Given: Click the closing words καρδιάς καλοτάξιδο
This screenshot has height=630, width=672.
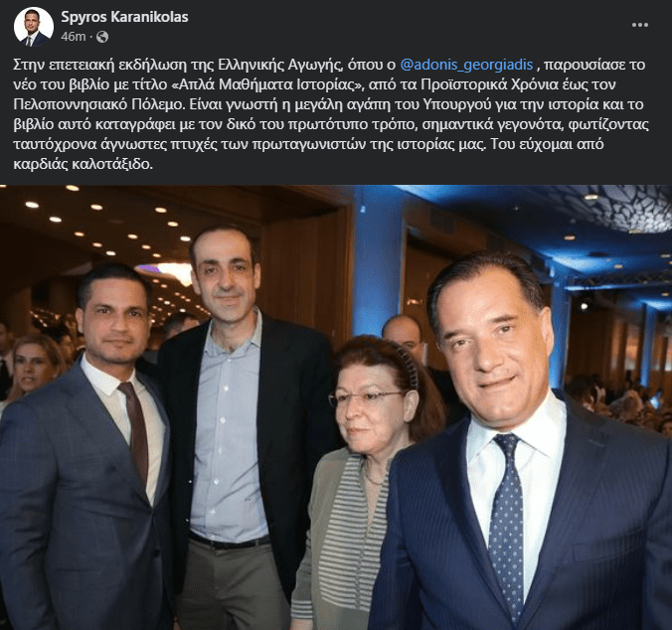Looking at the screenshot, I should coord(83,165).
